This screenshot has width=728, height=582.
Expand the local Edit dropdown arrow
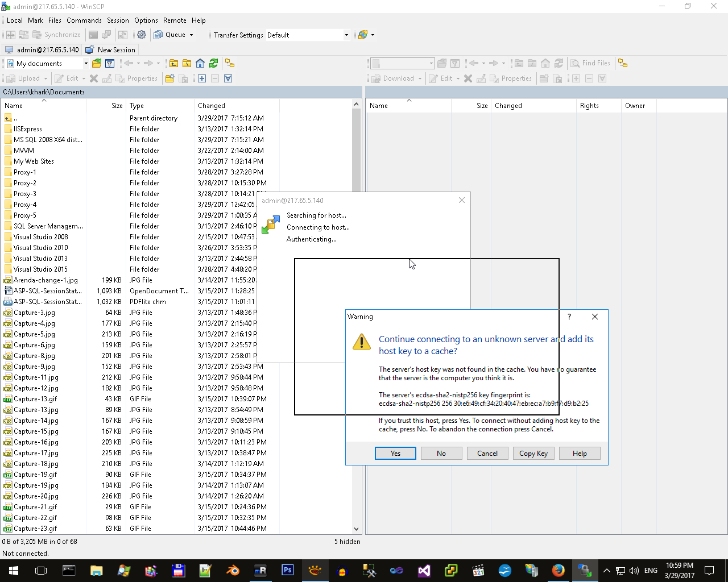(x=84, y=78)
